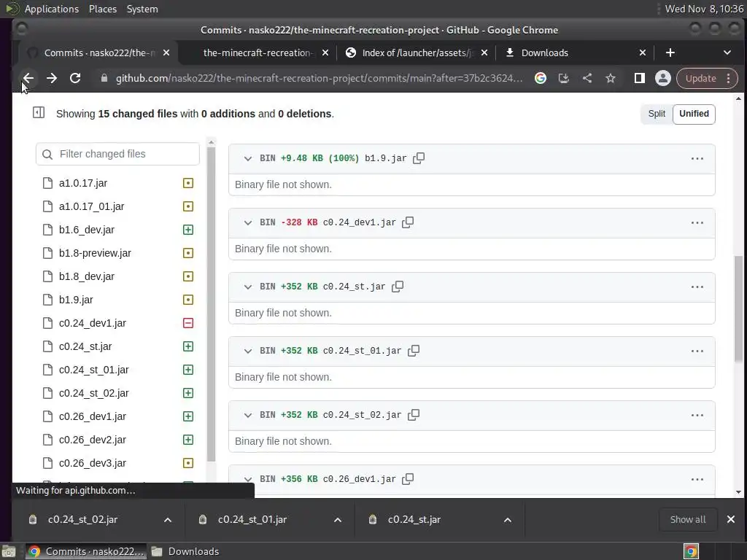Open the options menu for c0.24_st_01.jar diff
The height and width of the screenshot is (560, 747).
pyautogui.click(x=697, y=351)
